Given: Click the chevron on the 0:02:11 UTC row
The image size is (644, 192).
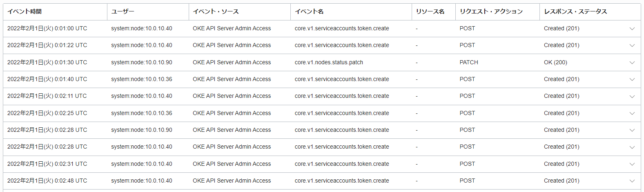Looking at the screenshot, I should tap(632, 96).
